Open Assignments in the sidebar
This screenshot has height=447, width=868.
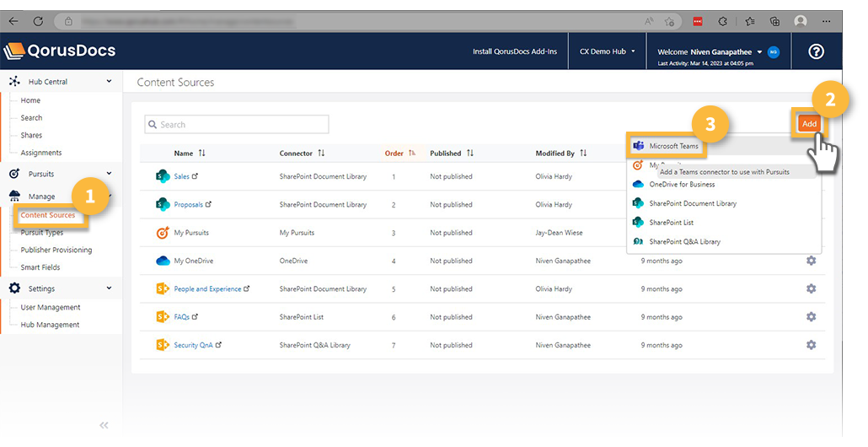click(x=41, y=153)
